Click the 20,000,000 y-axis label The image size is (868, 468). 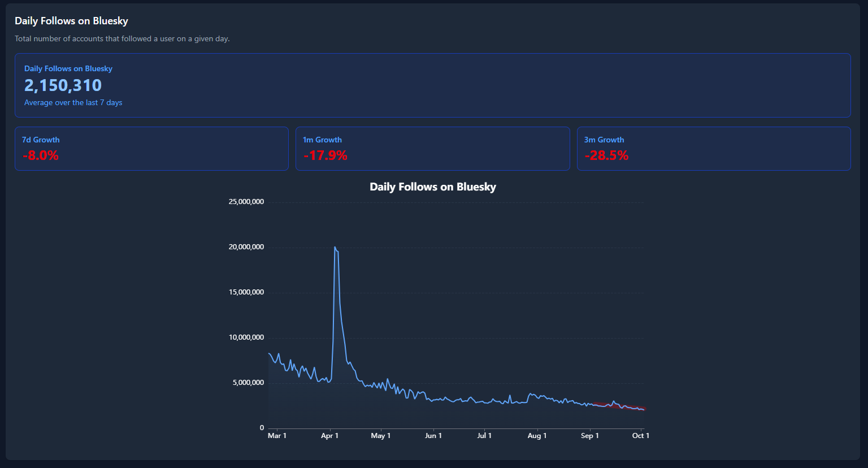coord(246,247)
